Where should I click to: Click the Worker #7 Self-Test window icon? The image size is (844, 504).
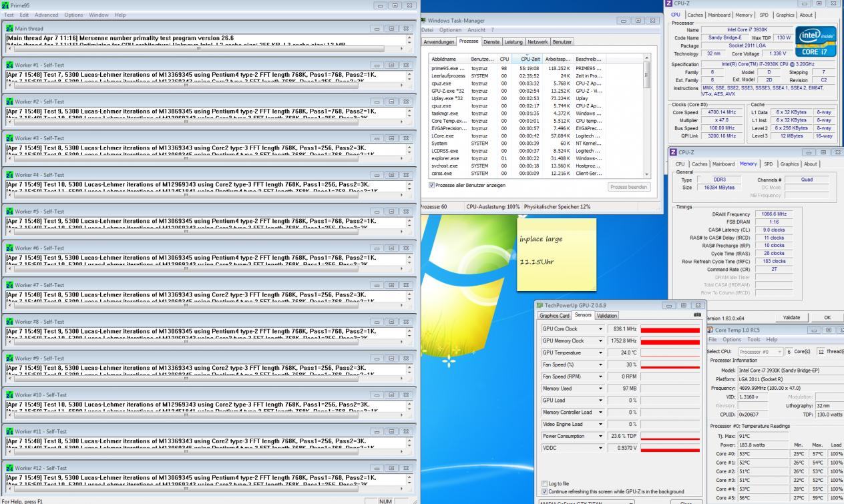[x=9, y=285]
